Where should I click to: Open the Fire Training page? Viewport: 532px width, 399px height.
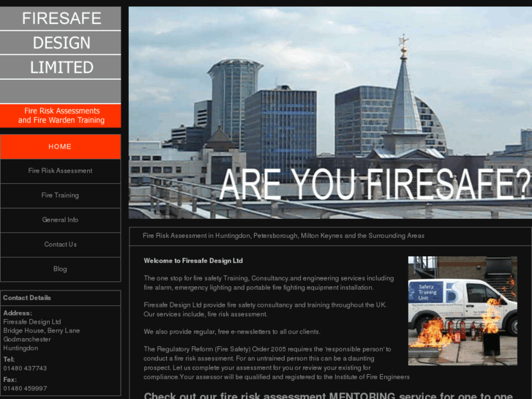(x=60, y=195)
